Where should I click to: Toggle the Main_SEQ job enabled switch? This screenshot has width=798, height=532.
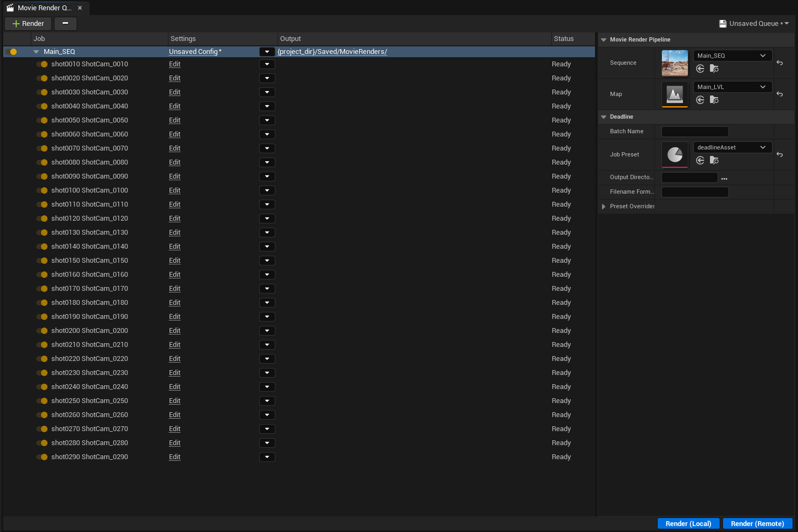13,51
